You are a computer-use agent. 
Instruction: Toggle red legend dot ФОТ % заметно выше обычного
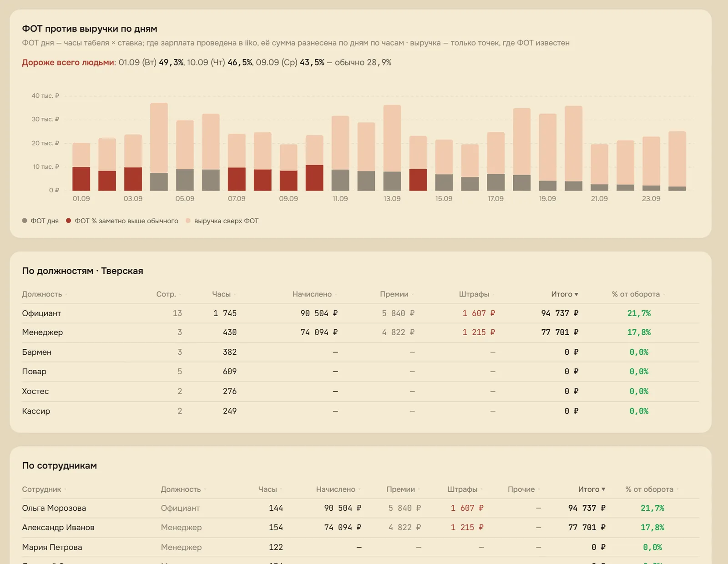click(x=68, y=221)
